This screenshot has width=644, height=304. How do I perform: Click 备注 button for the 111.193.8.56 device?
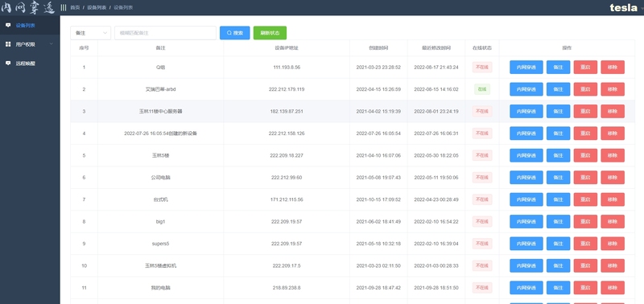pyautogui.click(x=558, y=68)
